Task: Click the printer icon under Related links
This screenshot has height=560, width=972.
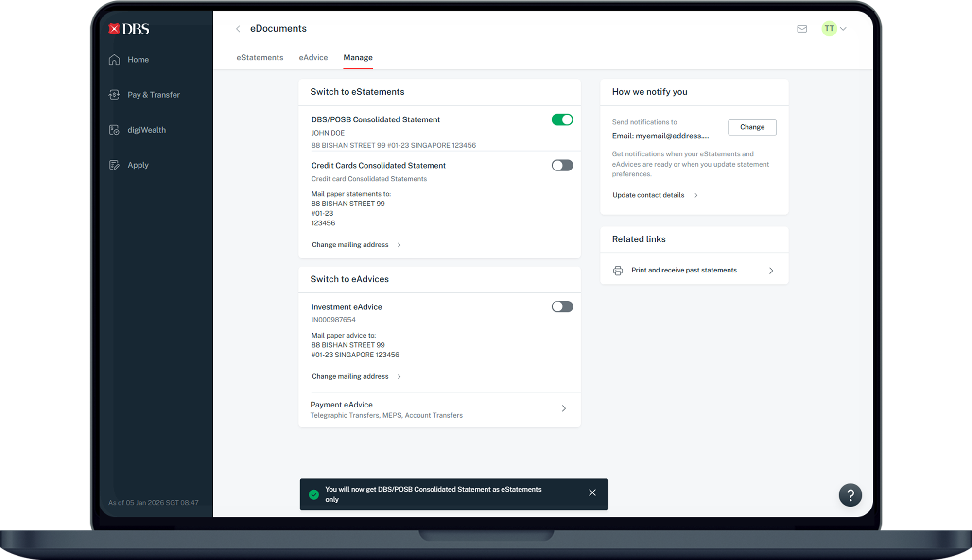Action: pos(618,271)
